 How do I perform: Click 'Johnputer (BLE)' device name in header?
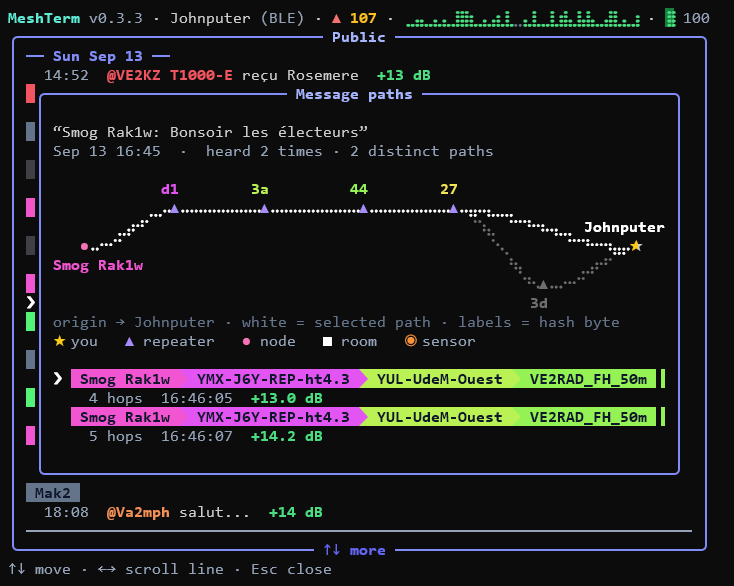coord(237,18)
